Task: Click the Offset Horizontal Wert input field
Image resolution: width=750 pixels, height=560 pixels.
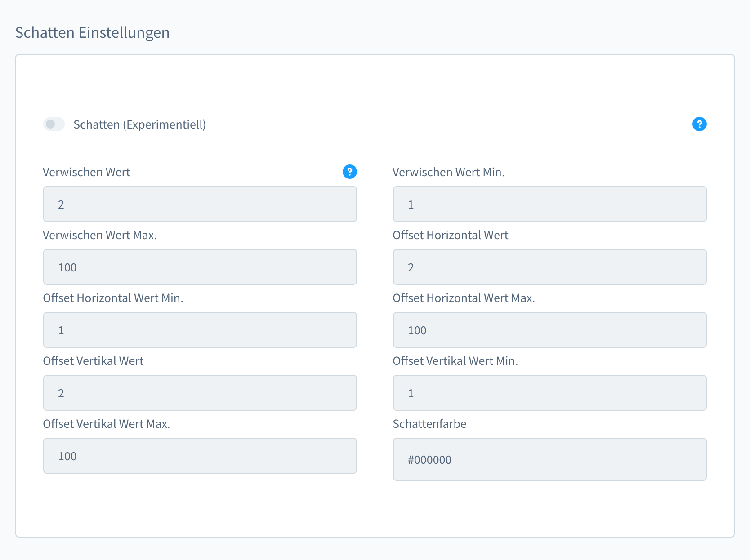Action: (x=550, y=267)
